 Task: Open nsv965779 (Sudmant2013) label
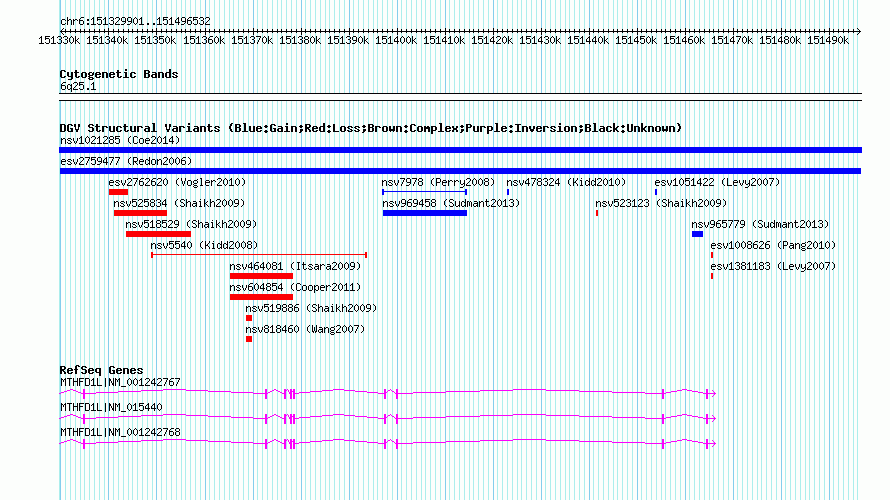(760, 224)
